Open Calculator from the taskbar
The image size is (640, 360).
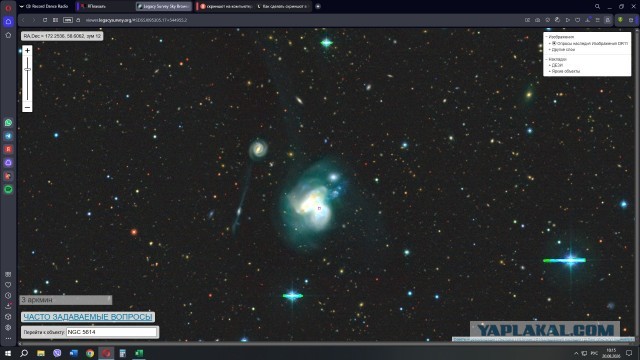pos(122,353)
